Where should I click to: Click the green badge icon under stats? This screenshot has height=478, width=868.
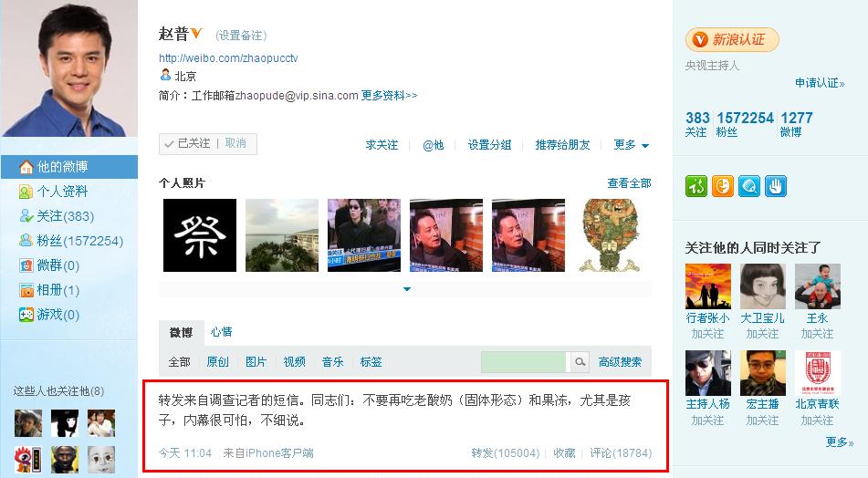(x=696, y=186)
